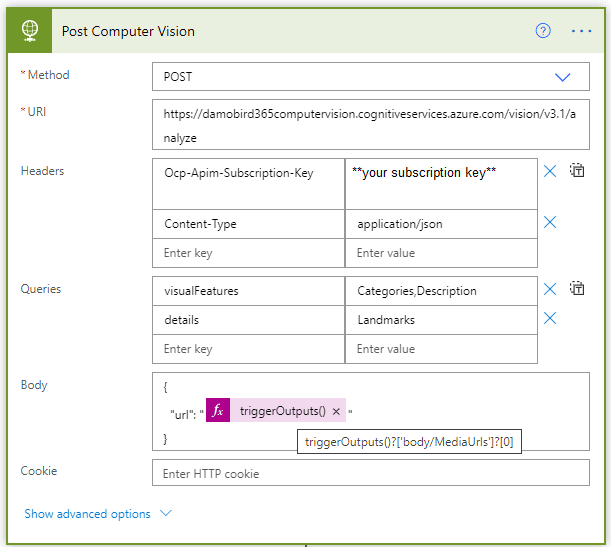
Task: Delete the visualFeatures query row
Action: 549,290
